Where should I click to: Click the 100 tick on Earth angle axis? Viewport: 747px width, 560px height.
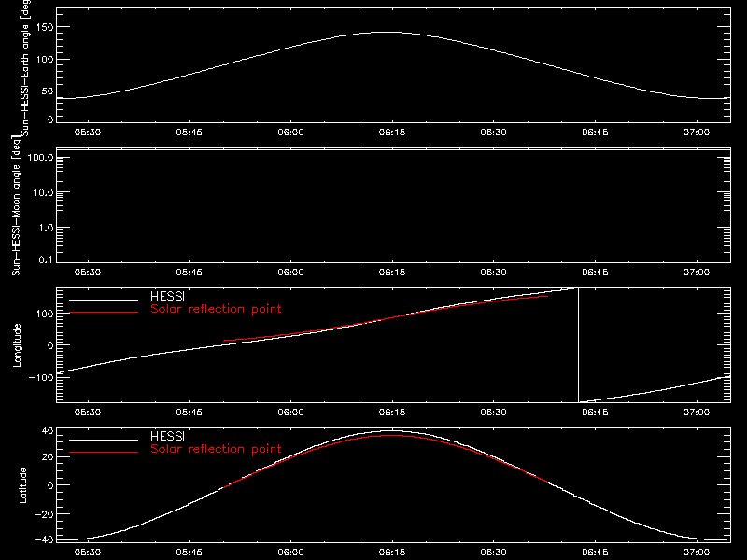[x=44, y=60]
